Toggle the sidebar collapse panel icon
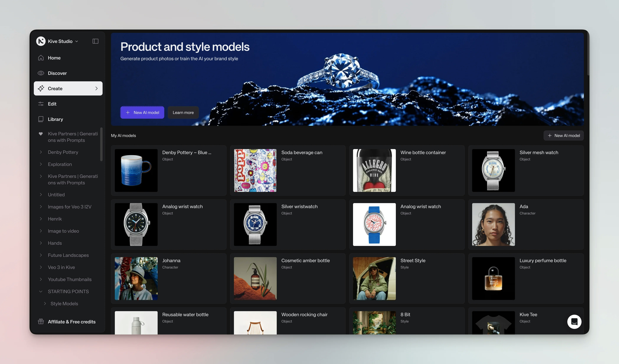This screenshot has width=619, height=364. pyautogui.click(x=95, y=41)
